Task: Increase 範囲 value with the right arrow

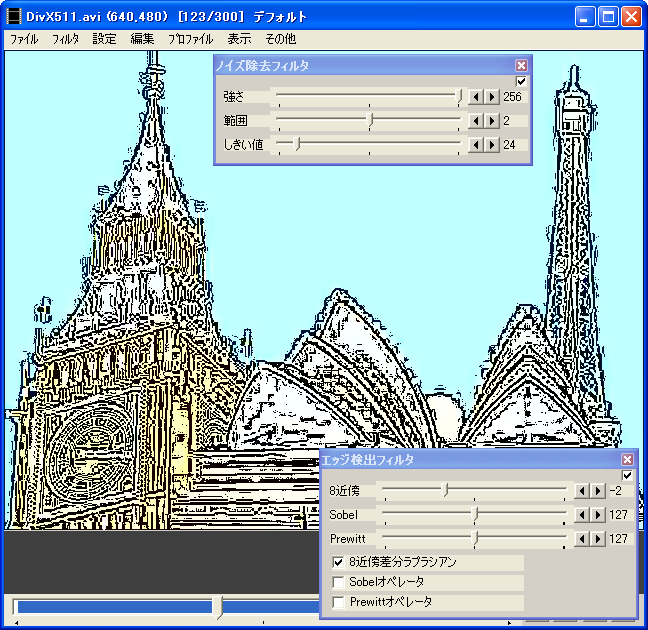Action: point(491,121)
